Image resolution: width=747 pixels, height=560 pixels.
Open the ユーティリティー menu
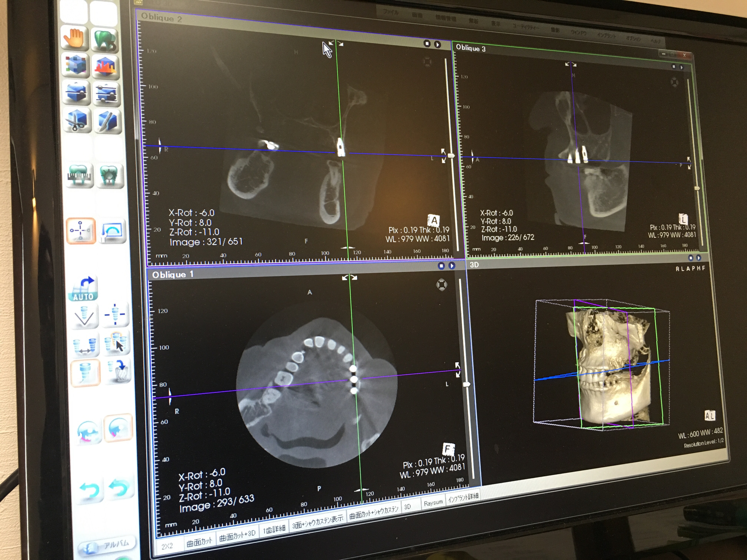coord(526,27)
